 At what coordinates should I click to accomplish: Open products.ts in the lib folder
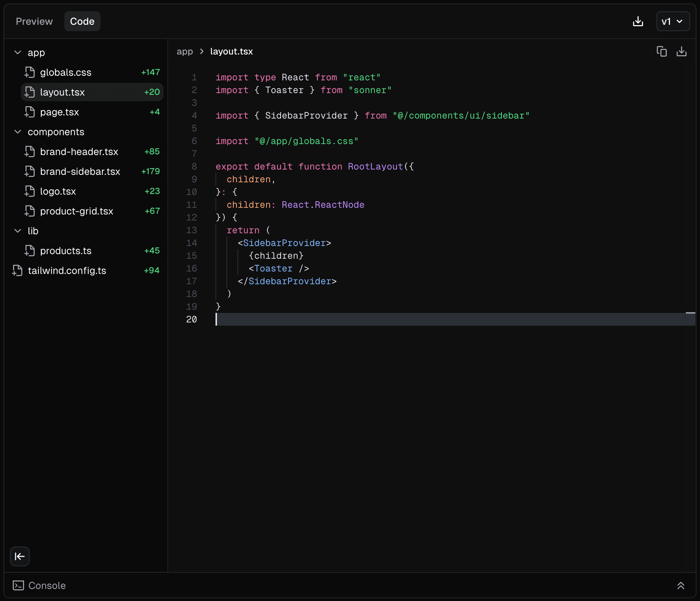click(65, 251)
